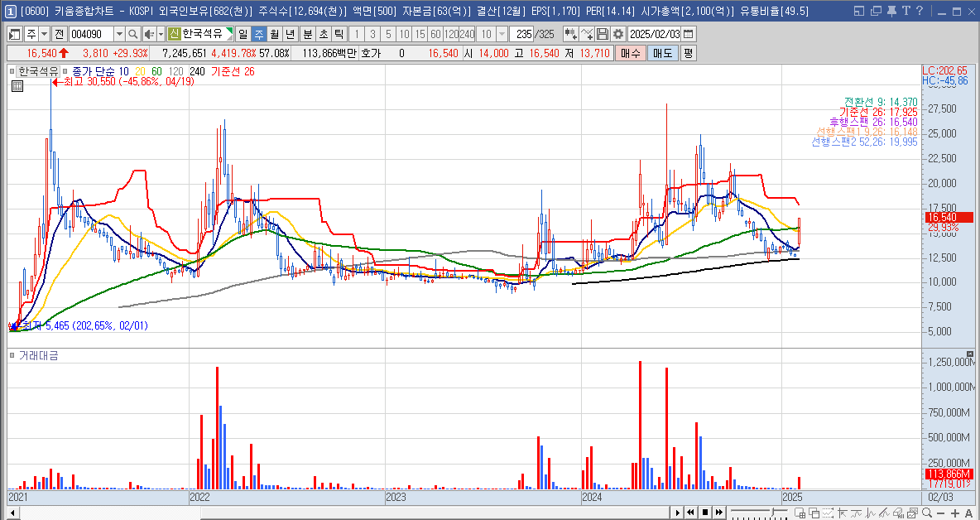
Task: Click the 매도 sell button
Action: point(662,53)
